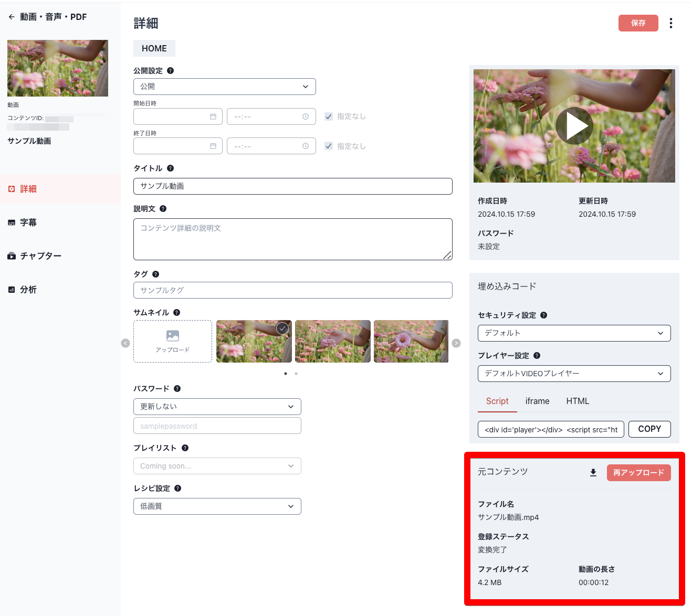Uncheck 指定なし for the end date
Viewport: 692px width, 616px height.
click(x=329, y=146)
